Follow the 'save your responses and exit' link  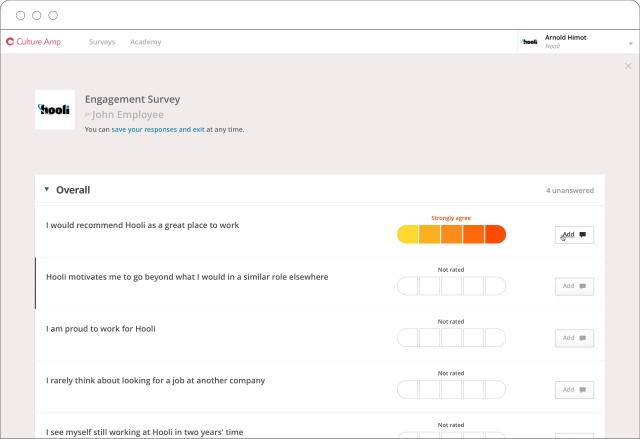(158, 129)
